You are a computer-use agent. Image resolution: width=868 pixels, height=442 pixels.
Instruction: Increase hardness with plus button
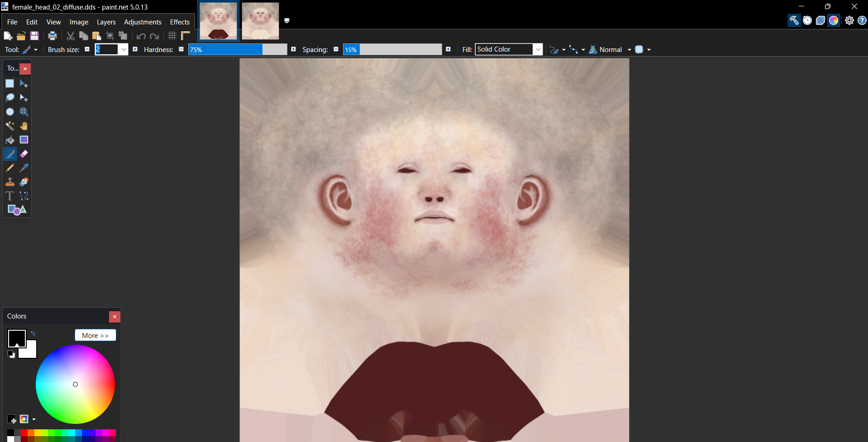point(293,49)
